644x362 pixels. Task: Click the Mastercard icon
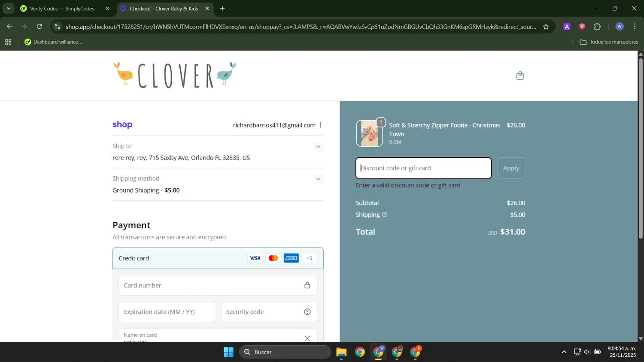[x=273, y=258]
